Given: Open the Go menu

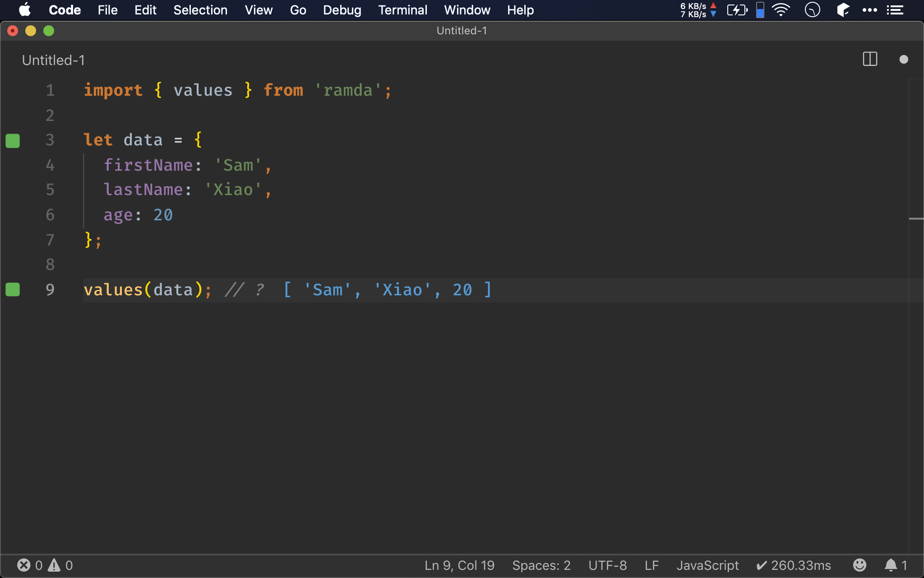Looking at the screenshot, I should tap(298, 10).
